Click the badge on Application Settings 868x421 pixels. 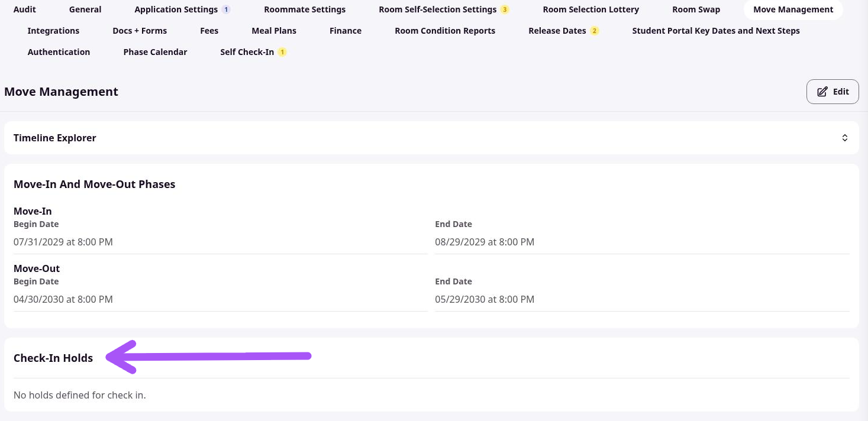point(226,9)
